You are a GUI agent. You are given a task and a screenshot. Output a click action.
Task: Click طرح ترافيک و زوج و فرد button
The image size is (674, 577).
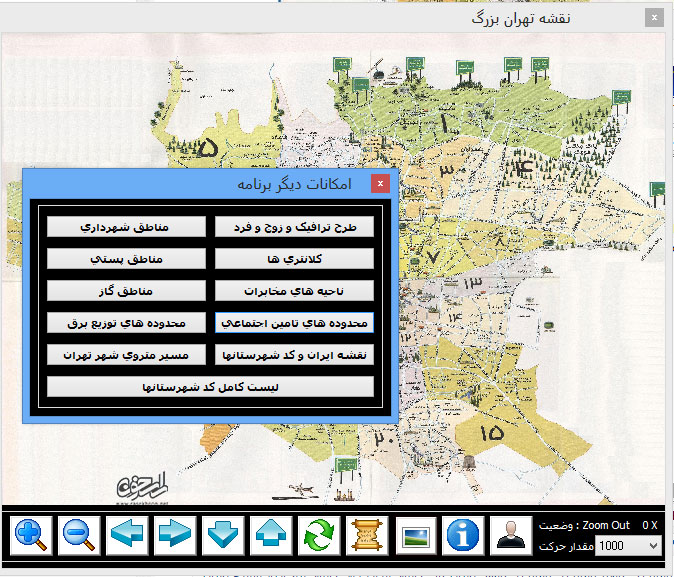tap(294, 227)
